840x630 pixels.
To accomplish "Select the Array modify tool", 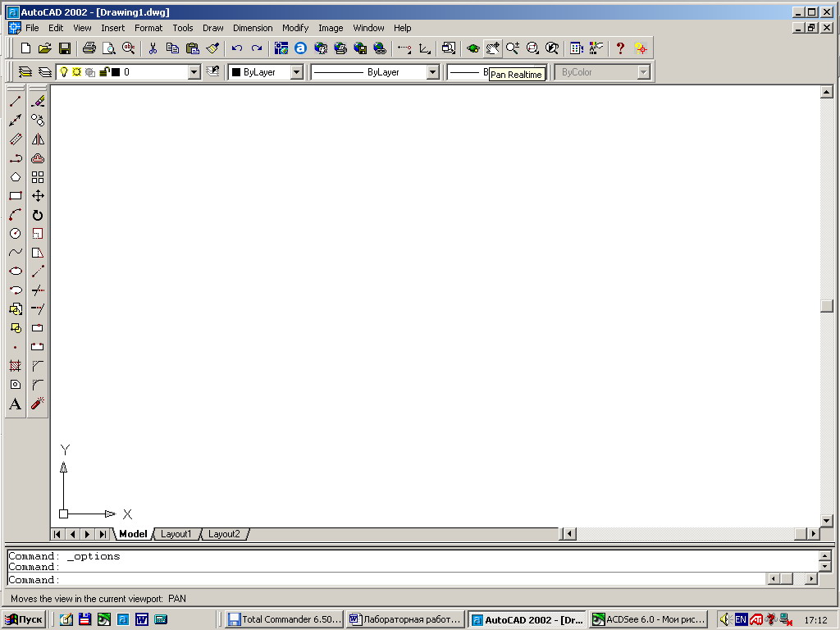I will click(38, 177).
